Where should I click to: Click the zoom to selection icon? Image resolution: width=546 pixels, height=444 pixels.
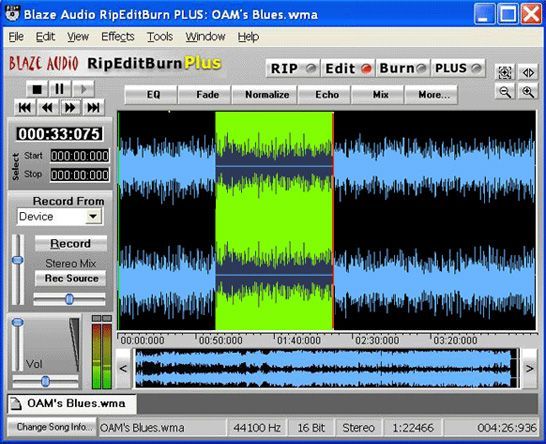pyautogui.click(x=505, y=72)
